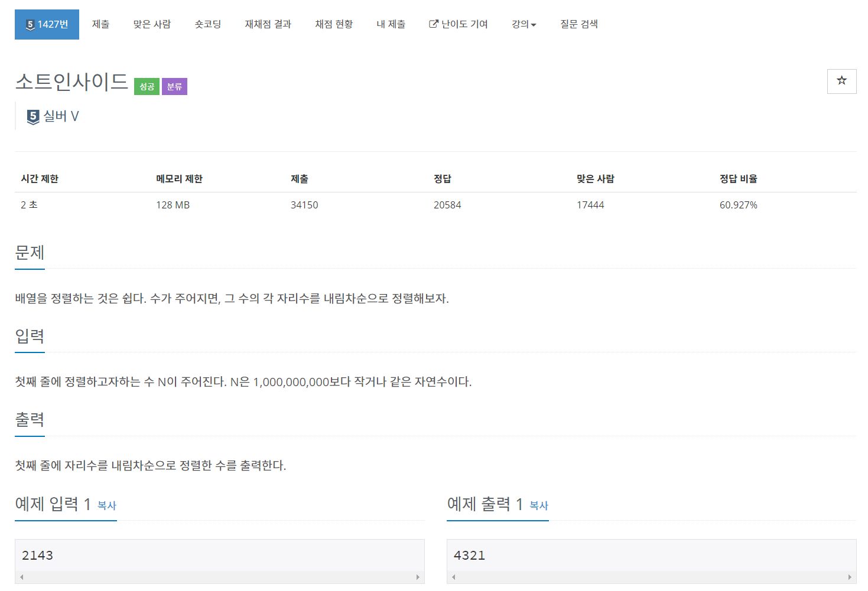This screenshot has width=868, height=591.
Task: Click right arrow of sample output scrollbar
Action: coord(850,577)
